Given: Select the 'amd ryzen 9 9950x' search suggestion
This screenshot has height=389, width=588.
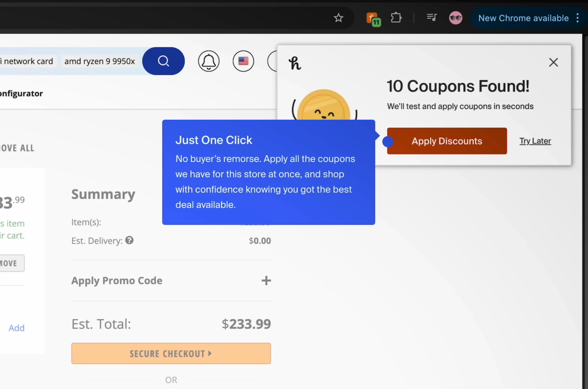Looking at the screenshot, I should point(100,61).
